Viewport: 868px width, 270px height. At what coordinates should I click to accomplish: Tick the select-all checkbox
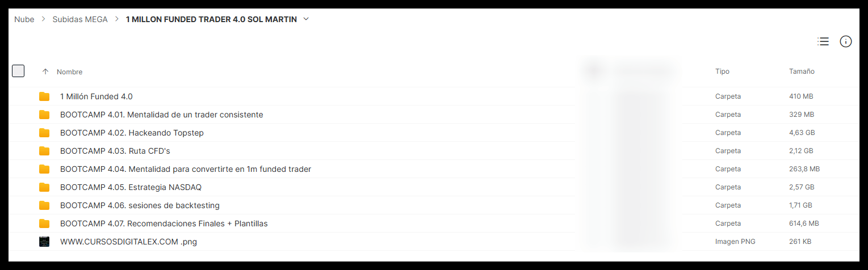click(18, 71)
